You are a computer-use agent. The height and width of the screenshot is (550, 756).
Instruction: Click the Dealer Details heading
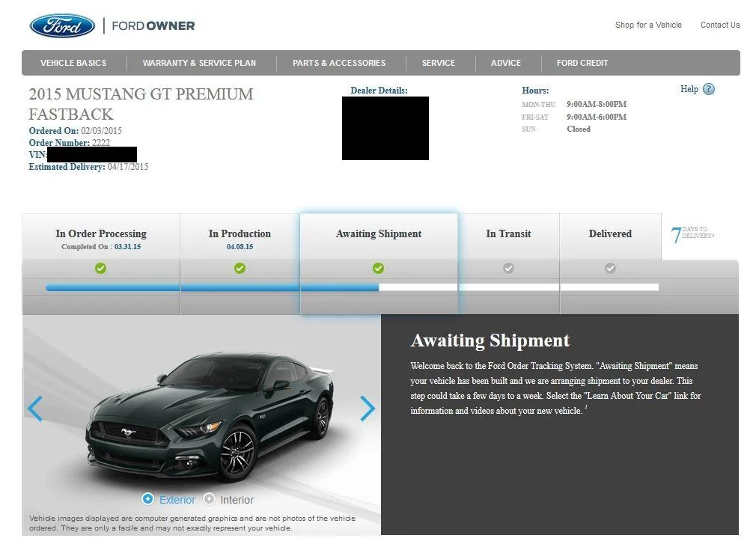[x=379, y=91]
